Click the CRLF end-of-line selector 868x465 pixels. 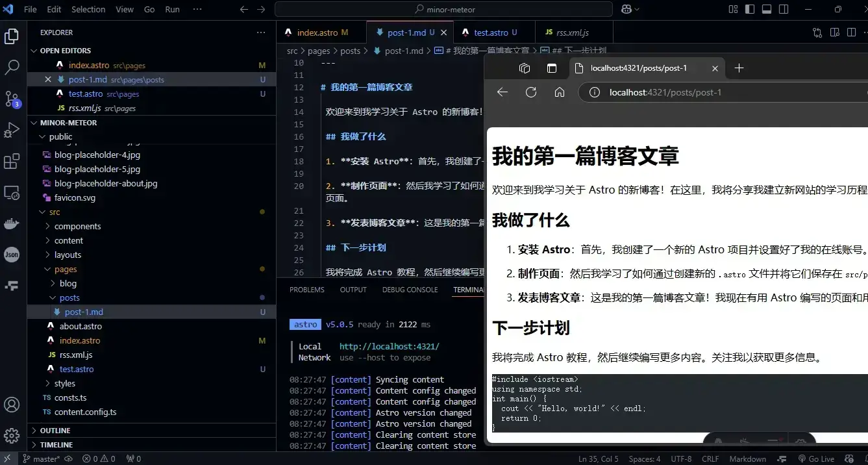[x=710, y=459]
